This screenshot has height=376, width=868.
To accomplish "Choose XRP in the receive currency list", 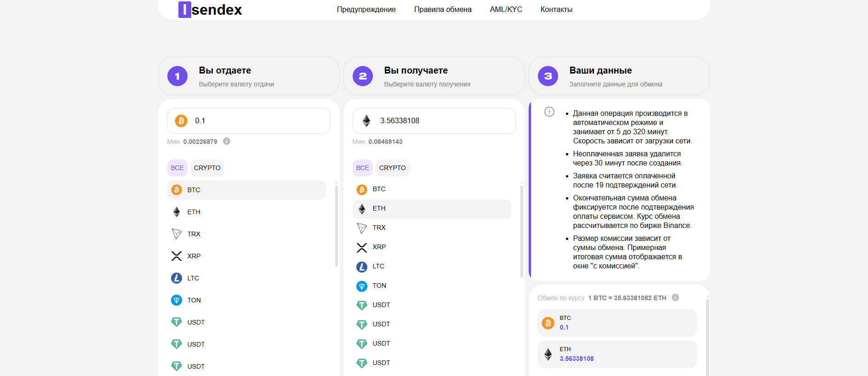I will pyautogui.click(x=432, y=247).
